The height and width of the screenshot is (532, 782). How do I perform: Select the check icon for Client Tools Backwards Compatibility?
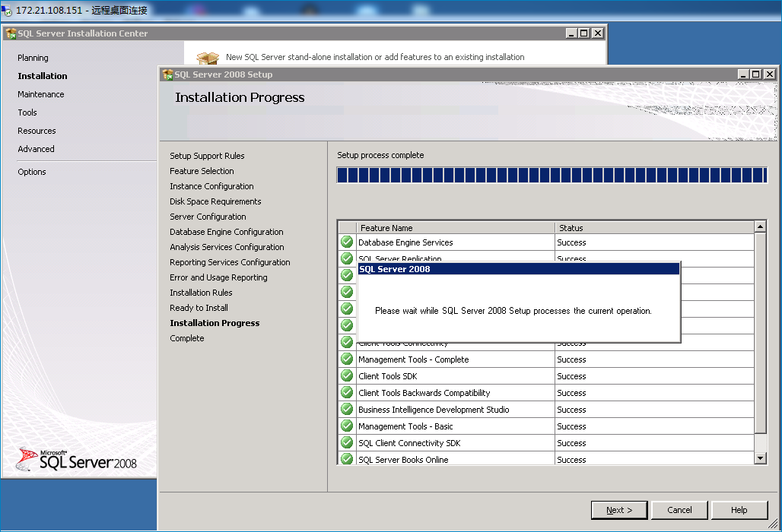[347, 392]
